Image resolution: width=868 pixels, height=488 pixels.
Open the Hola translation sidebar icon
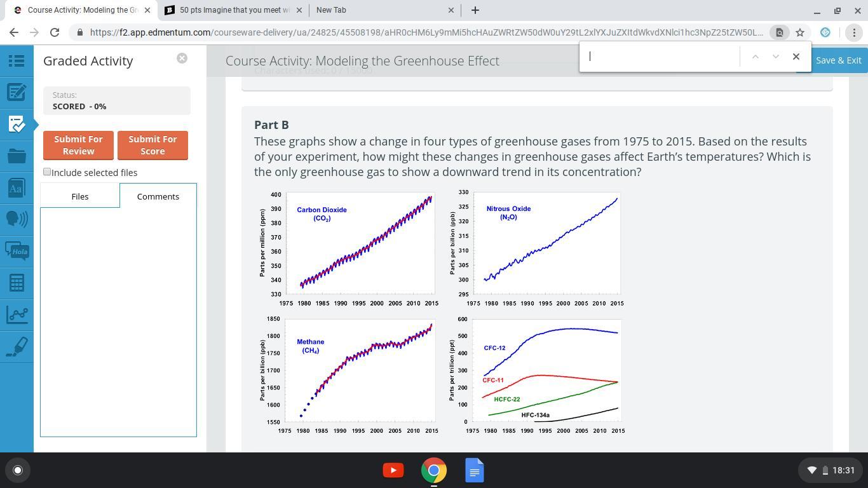17,251
